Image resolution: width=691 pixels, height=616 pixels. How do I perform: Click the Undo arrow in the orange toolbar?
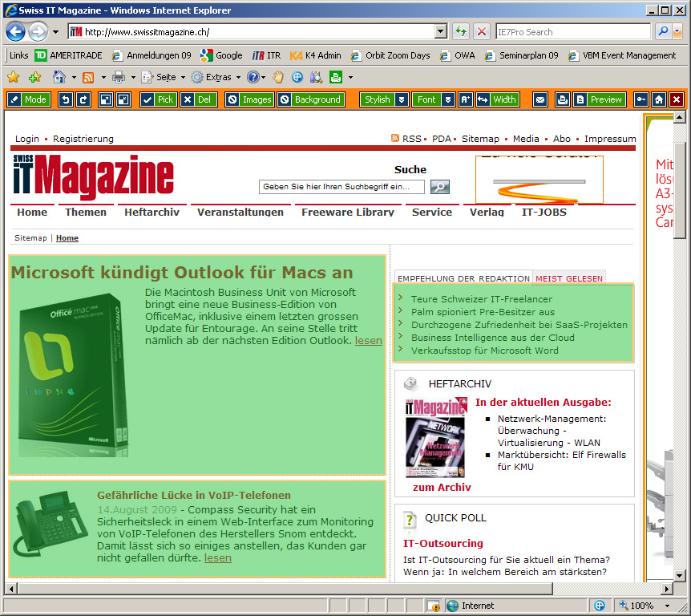[66, 99]
